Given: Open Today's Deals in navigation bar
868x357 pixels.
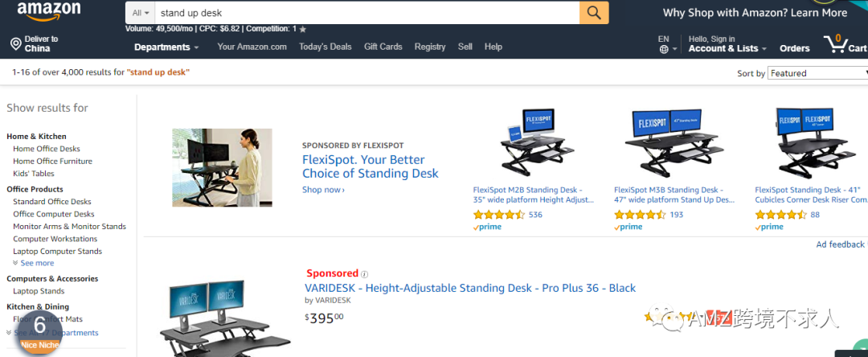Looking at the screenshot, I should pos(325,47).
